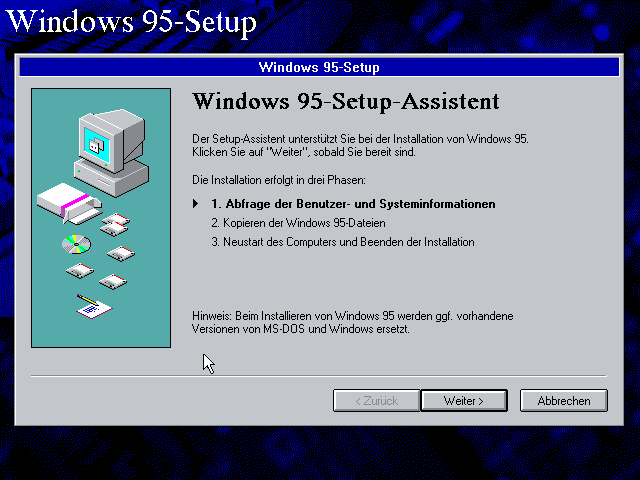
Task: Click text "Die Installation erfolgt in drei Phasen:"
Action: 279,180
